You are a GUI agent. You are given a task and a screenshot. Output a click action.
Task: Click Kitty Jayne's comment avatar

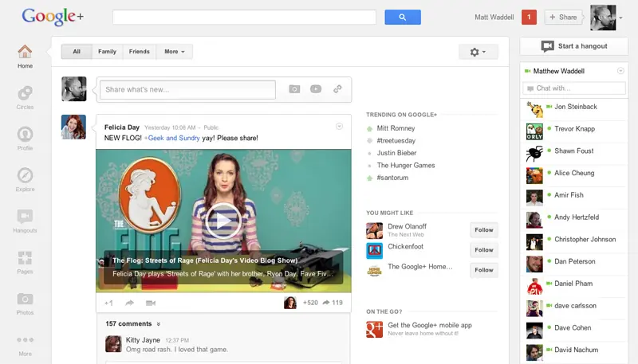click(x=113, y=343)
